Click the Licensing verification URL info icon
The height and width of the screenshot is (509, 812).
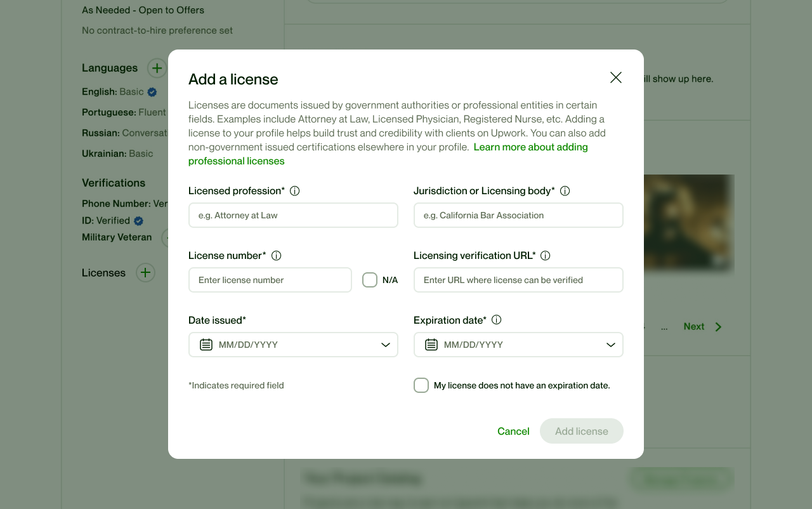click(546, 256)
